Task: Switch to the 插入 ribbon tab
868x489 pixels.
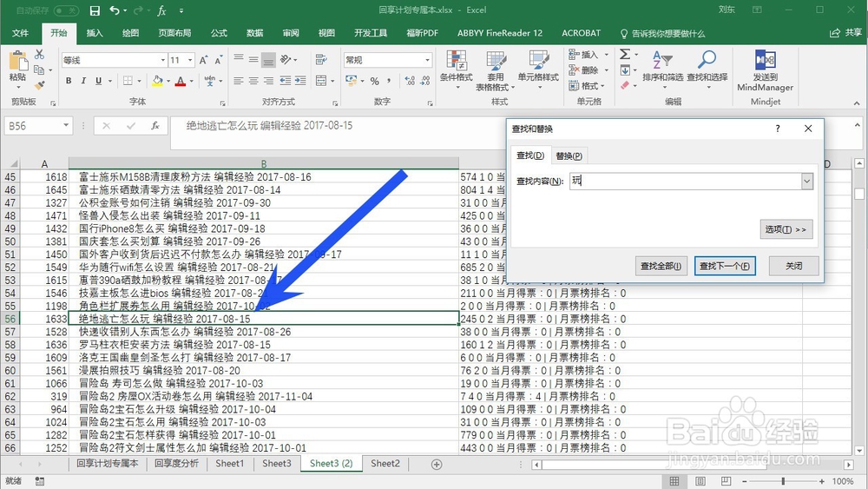Action: tap(95, 33)
